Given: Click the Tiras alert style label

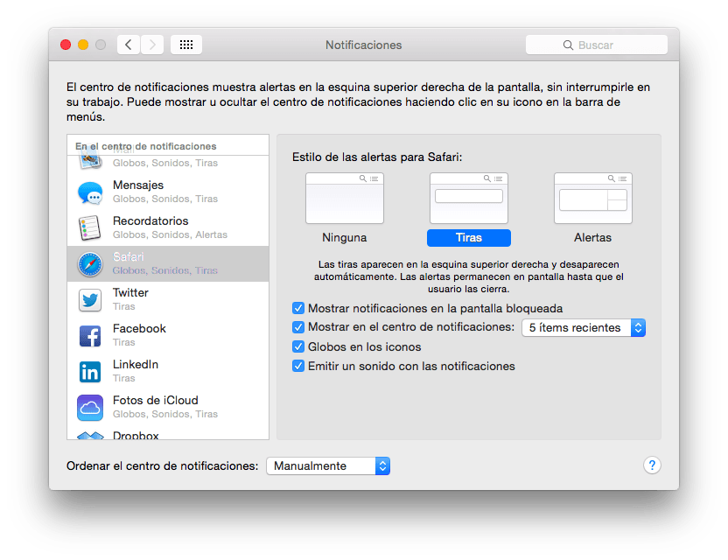Looking at the screenshot, I should click(468, 238).
